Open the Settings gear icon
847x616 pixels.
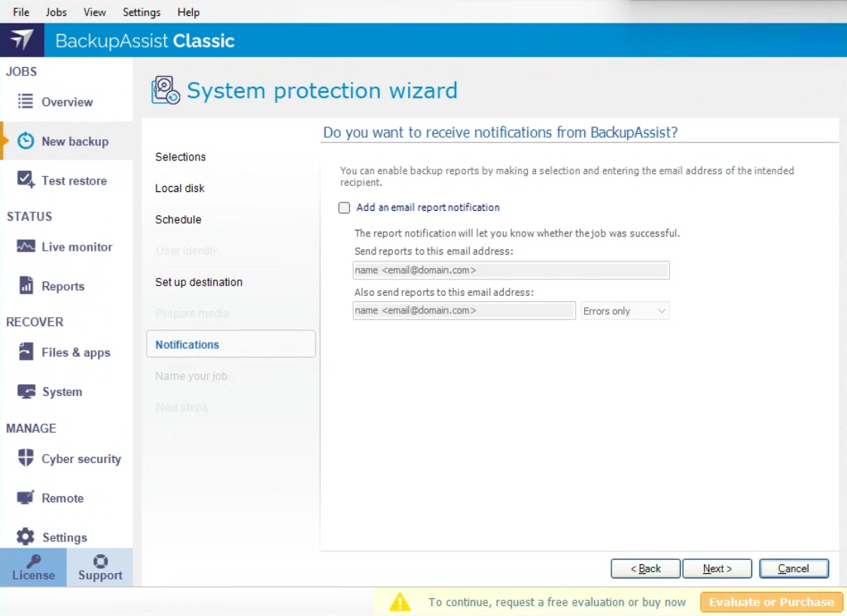(x=26, y=537)
